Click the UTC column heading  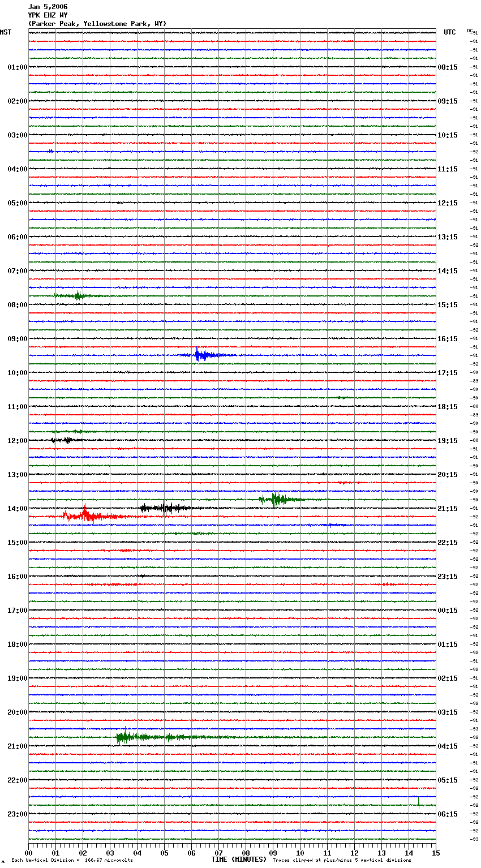click(449, 32)
